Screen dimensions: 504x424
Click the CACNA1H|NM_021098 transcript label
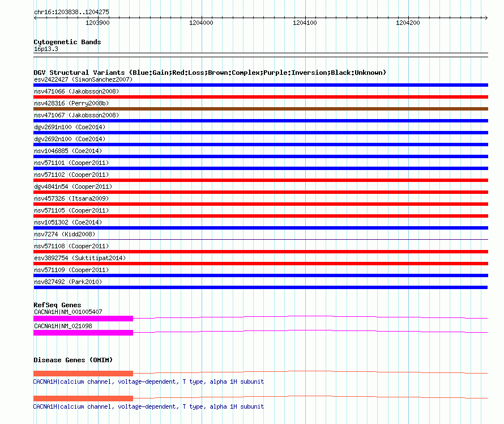point(63,326)
